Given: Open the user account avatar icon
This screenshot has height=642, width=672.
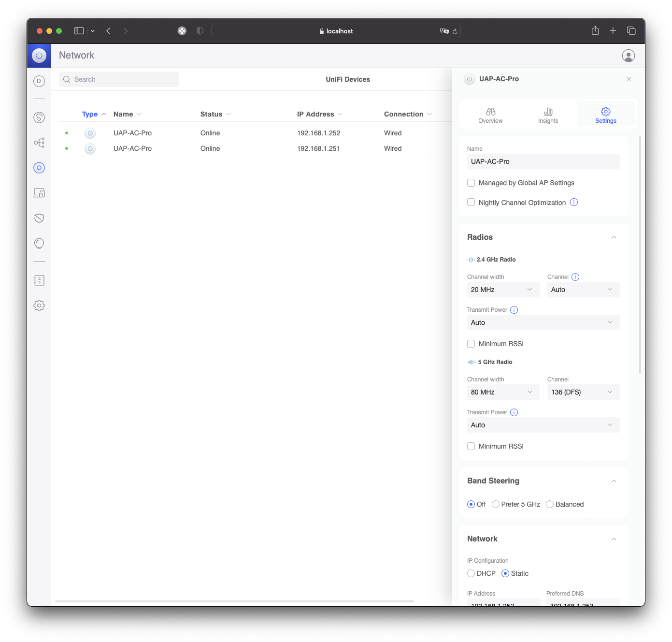Looking at the screenshot, I should coord(629,56).
